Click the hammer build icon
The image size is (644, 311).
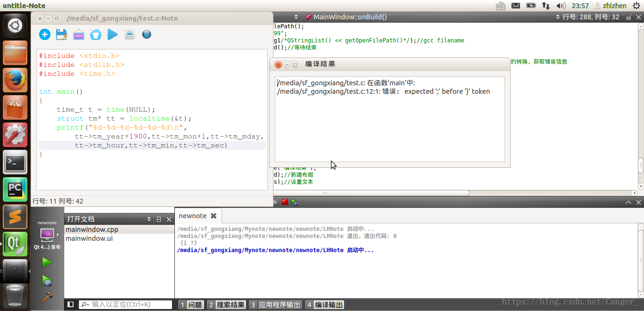click(47, 297)
